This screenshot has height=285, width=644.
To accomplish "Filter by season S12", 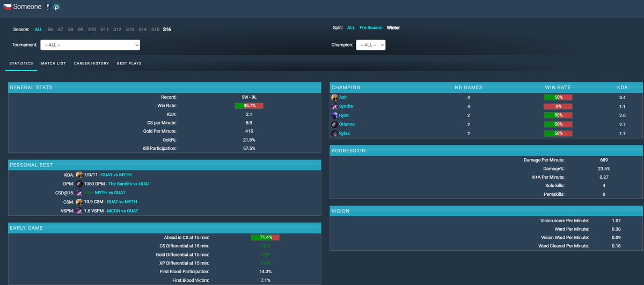I will (x=117, y=30).
